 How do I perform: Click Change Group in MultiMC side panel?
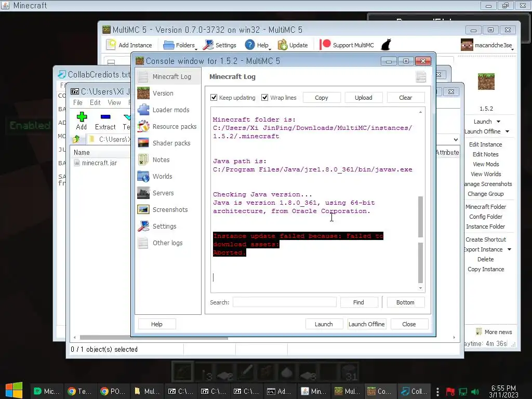coord(486,194)
